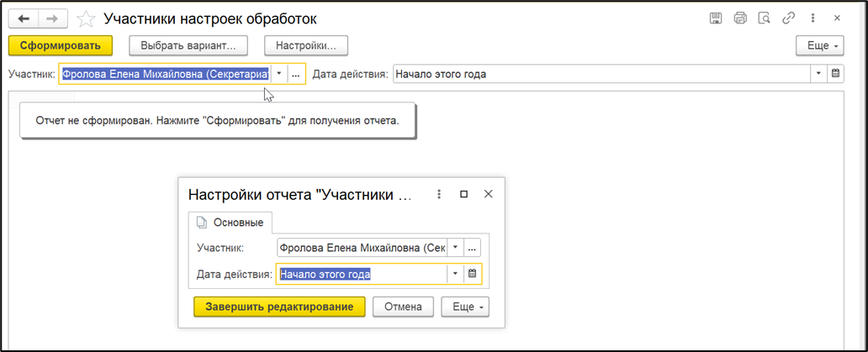Click the main Дата действия field
The height and width of the screenshot is (352, 868).
pos(602,74)
